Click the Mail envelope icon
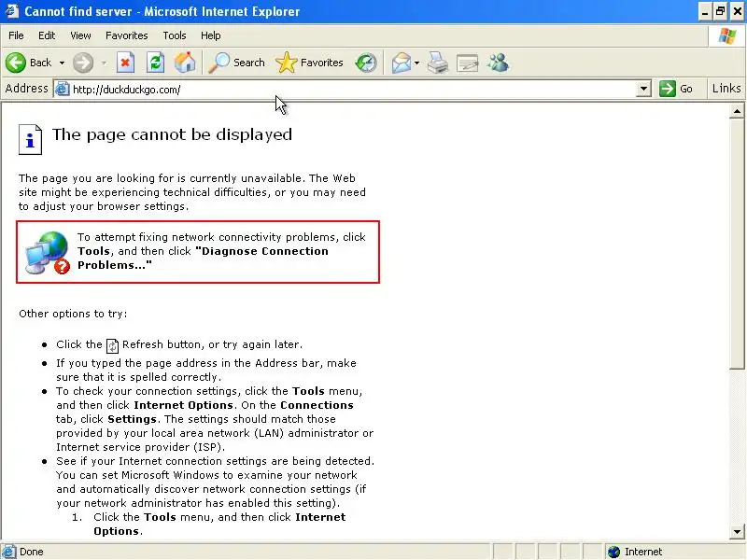Screen dimensions: 747x560 (x=402, y=63)
